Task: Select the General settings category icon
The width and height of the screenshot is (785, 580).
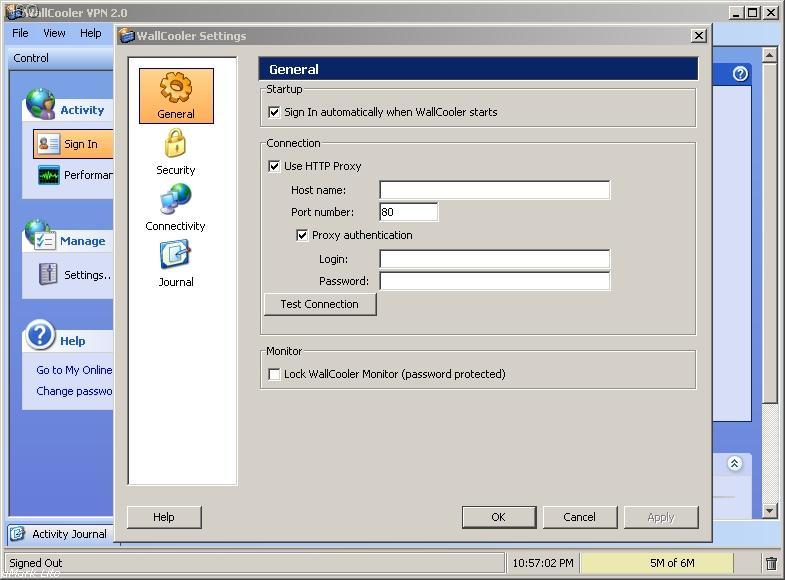Action: 176,96
